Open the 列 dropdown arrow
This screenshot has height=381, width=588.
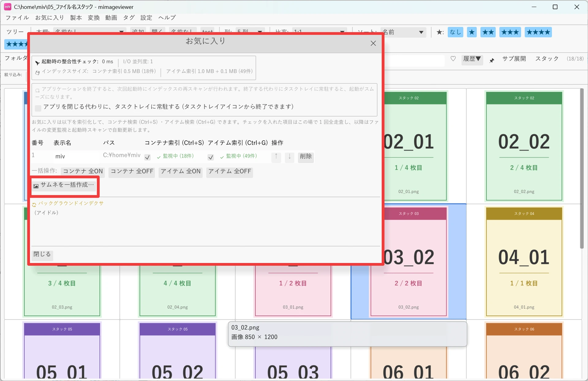pos(260,32)
